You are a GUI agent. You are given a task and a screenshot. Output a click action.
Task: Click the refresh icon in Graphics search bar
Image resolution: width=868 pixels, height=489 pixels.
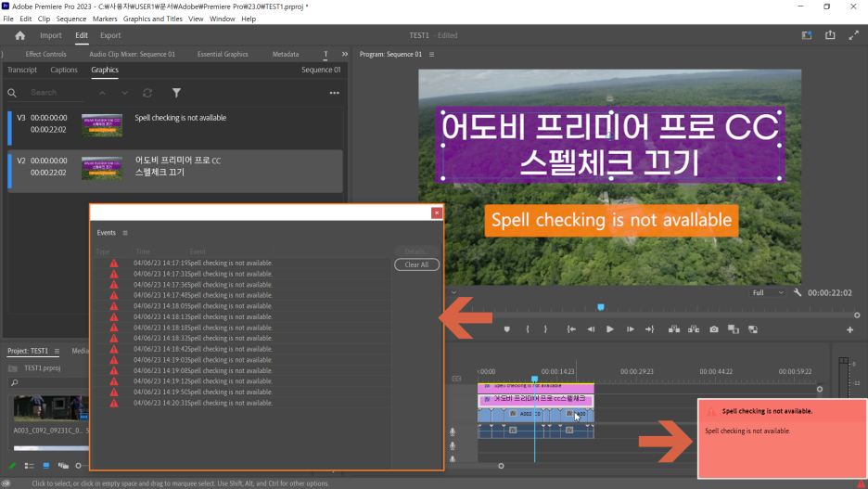coord(147,93)
